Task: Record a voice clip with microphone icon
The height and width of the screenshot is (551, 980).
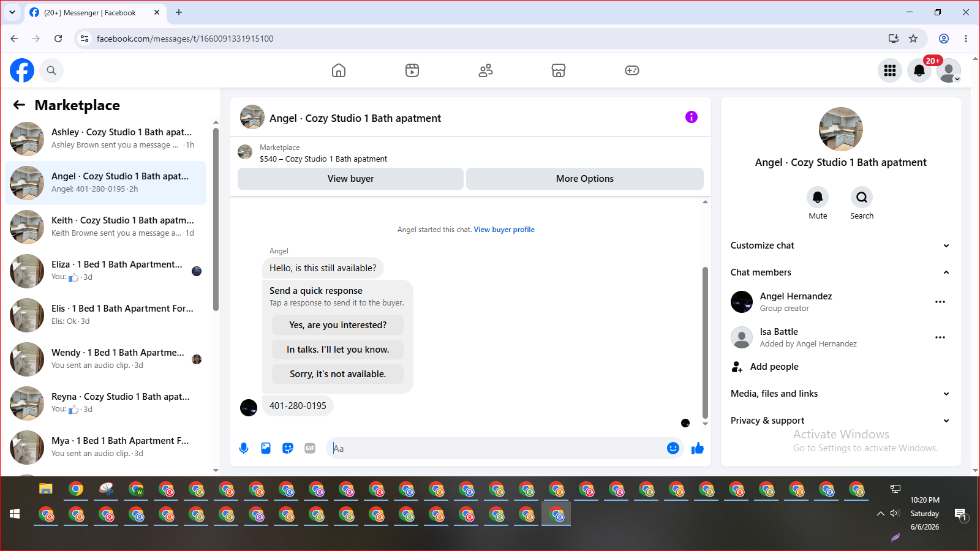Action: point(244,448)
